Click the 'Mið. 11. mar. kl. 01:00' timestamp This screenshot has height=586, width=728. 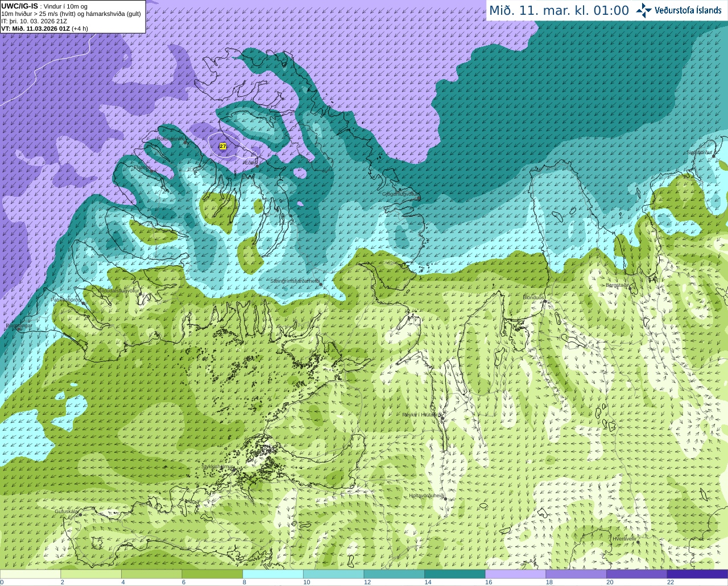click(559, 10)
